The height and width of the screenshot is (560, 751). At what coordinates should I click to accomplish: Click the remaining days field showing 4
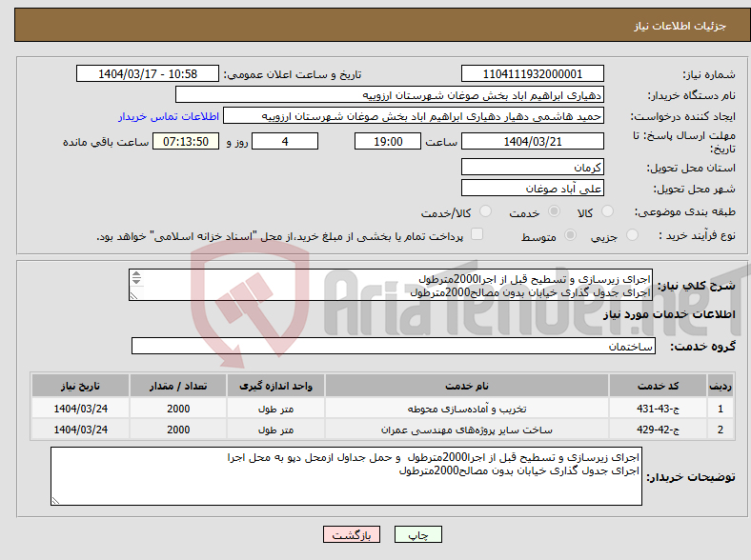pyautogui.click(x=285, y=141)
